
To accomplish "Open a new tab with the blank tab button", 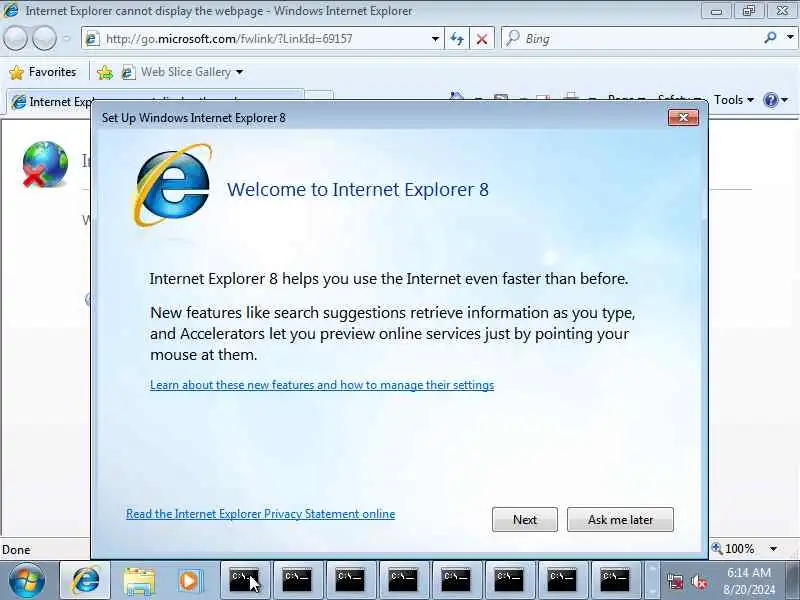I will click(319, 96).
